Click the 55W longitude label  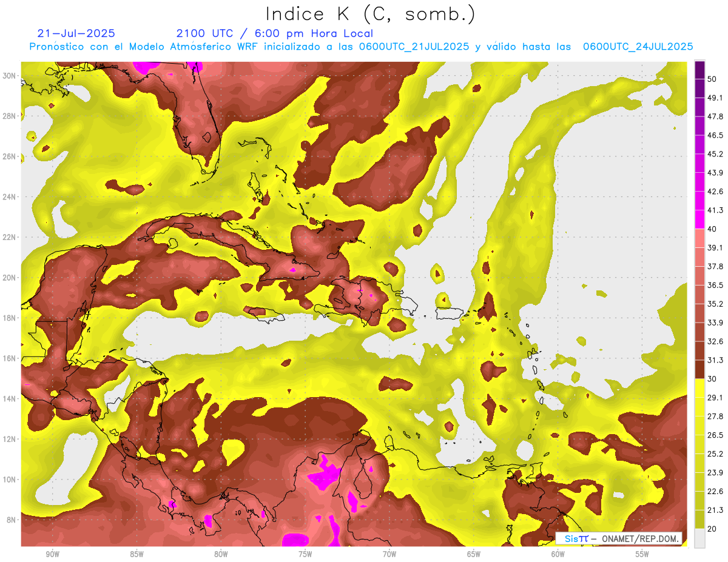pos(642,554)
